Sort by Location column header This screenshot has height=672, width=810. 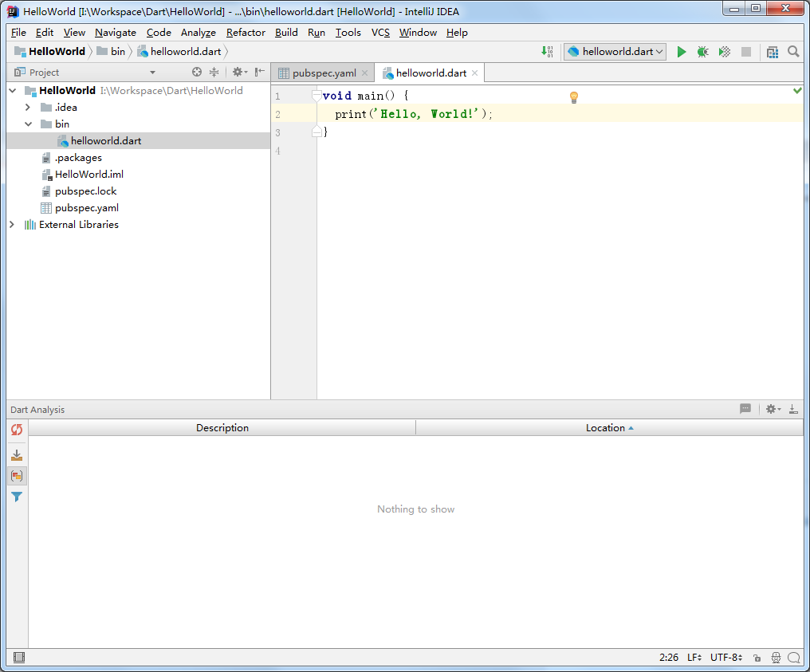coord(610,428)
